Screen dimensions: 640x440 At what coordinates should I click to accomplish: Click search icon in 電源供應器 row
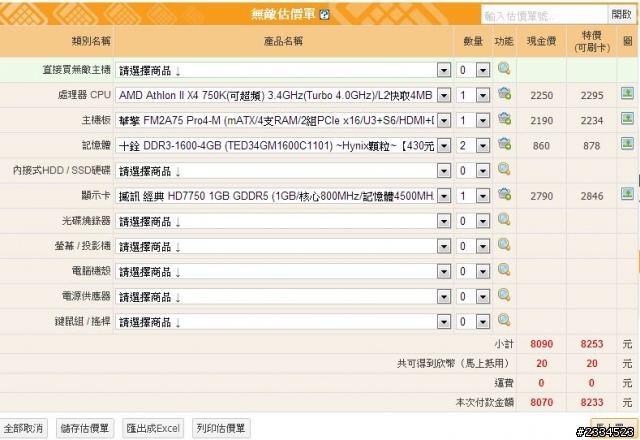tap(504, 295)
